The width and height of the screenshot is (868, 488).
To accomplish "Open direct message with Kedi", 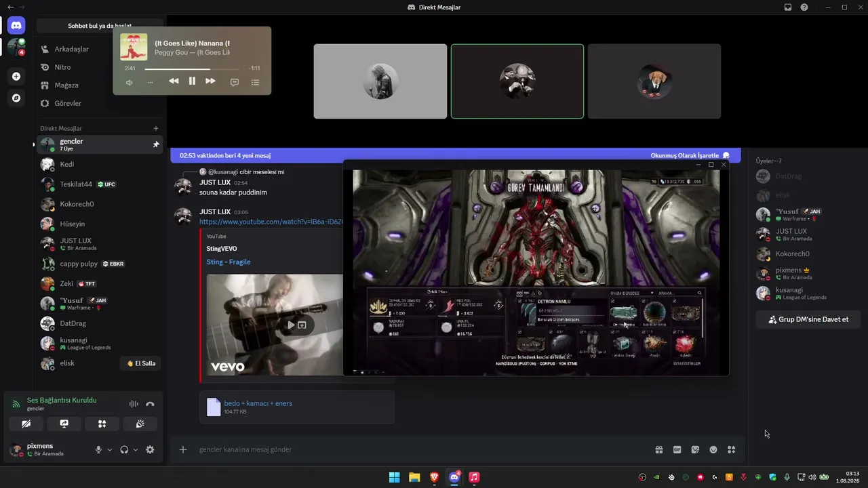I will 100,164.
